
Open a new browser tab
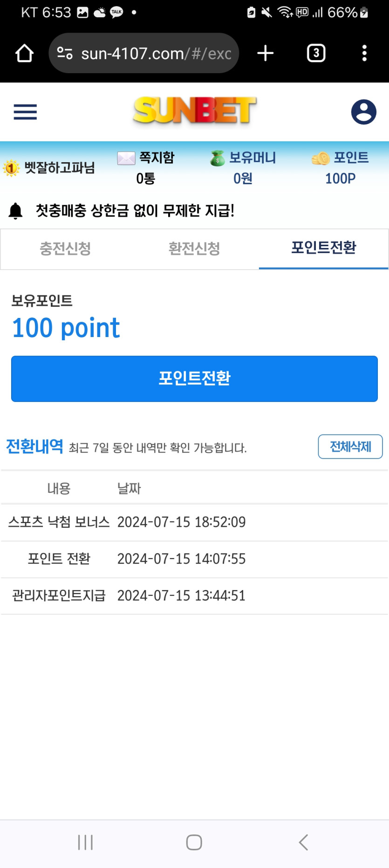[x=265, y=53]
